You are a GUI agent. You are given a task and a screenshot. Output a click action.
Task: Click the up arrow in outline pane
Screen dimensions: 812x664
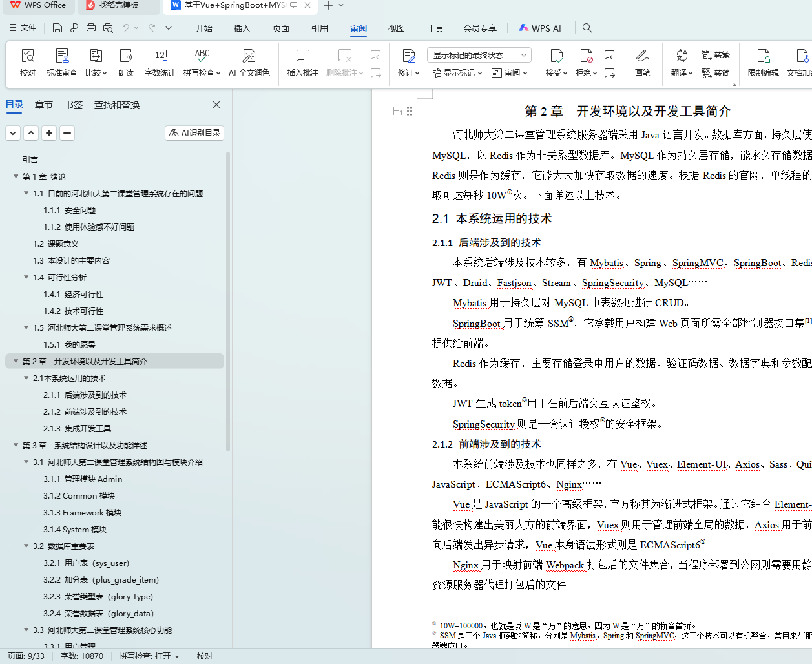pos(31,133)
